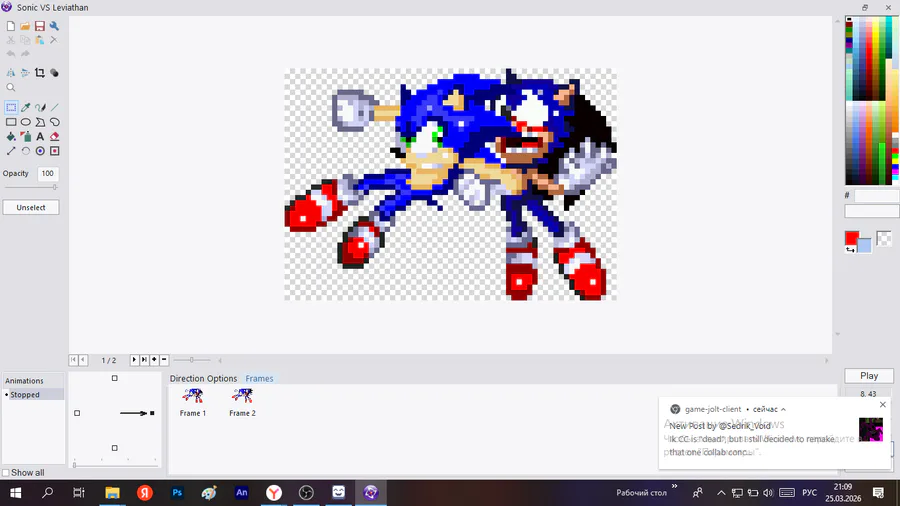Select the down direction box
The image size is (900, 506).
115,448
